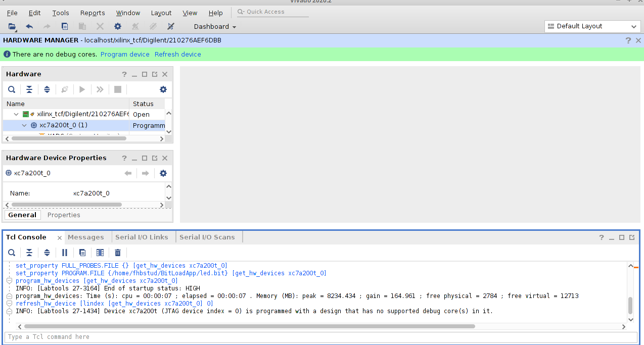Open Hardware Device Properties settings gear
644x345 pixels.
click(163, 173)
